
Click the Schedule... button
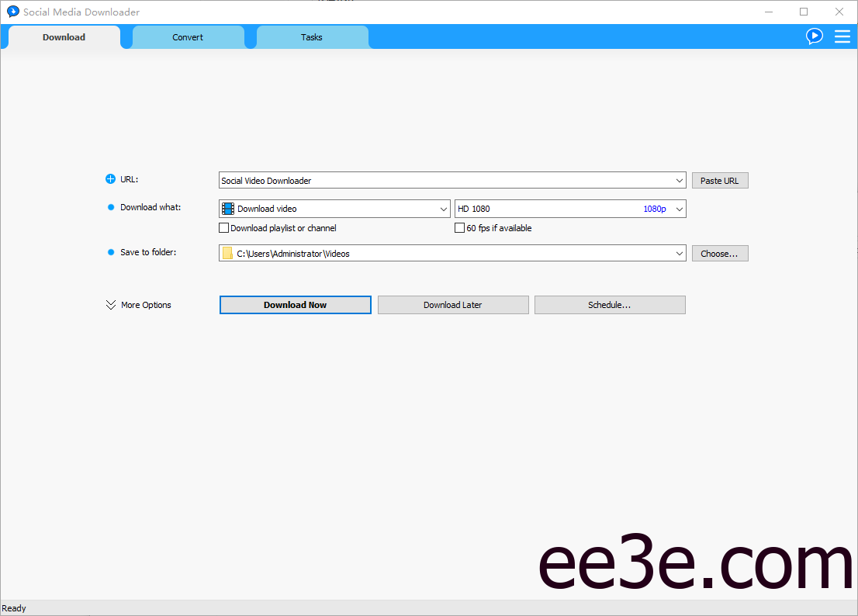point(609,305)
